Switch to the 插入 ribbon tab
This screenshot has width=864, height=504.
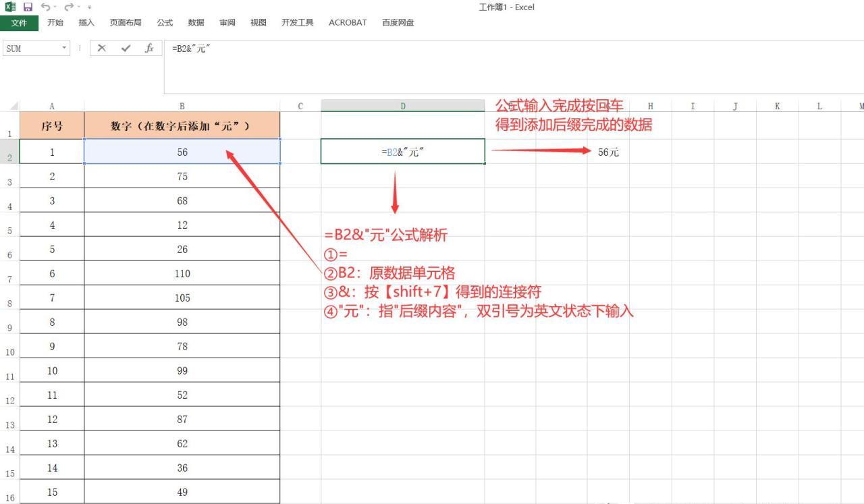(86, 22)
